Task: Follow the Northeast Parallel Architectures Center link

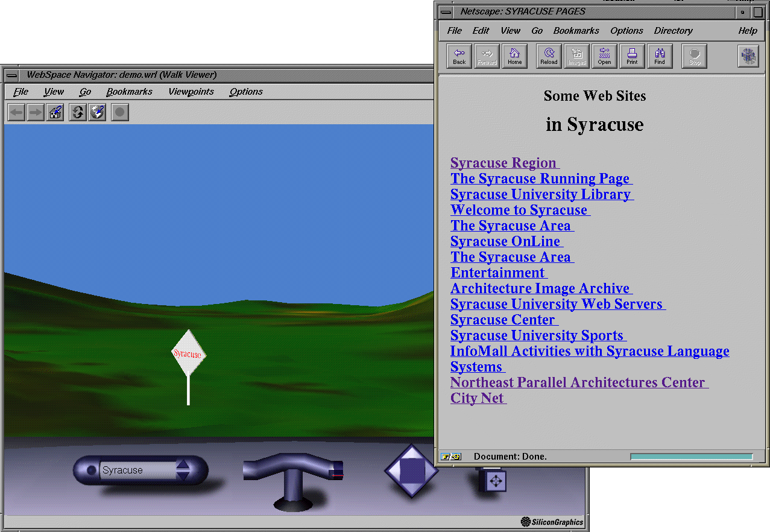Action: coord(579,382)
